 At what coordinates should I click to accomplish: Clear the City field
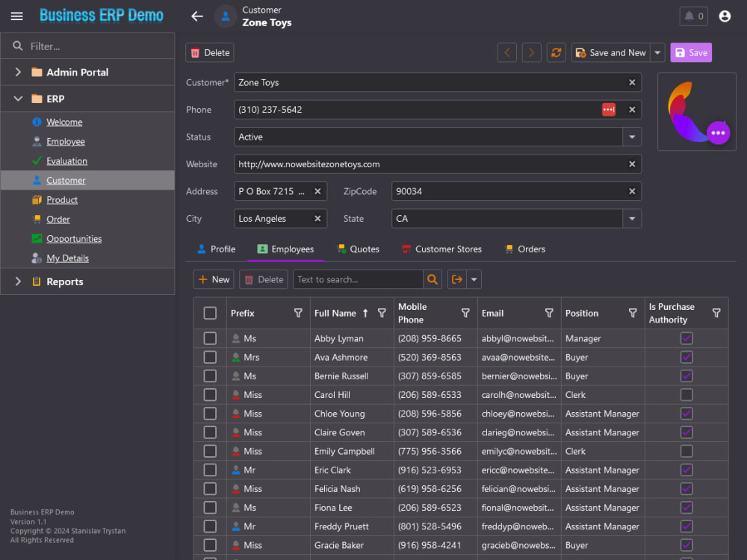tap(317, 218)
